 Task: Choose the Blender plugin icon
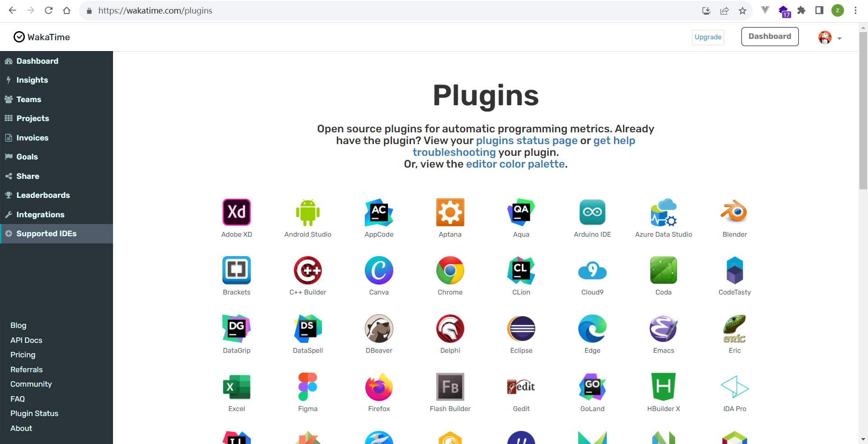[735, 211]
